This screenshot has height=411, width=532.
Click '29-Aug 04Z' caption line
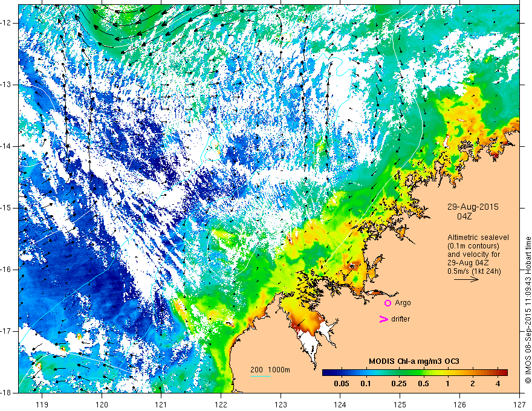pyautogui.click(x=468, y=263)
